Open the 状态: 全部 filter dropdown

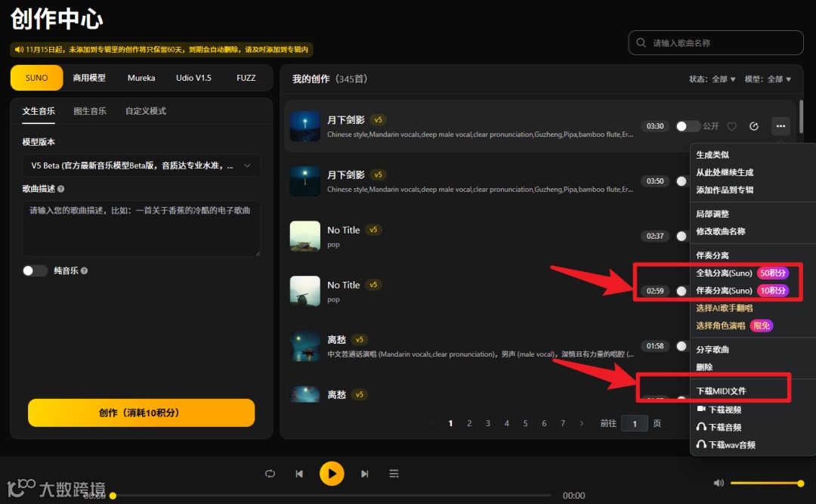point(712,79)
